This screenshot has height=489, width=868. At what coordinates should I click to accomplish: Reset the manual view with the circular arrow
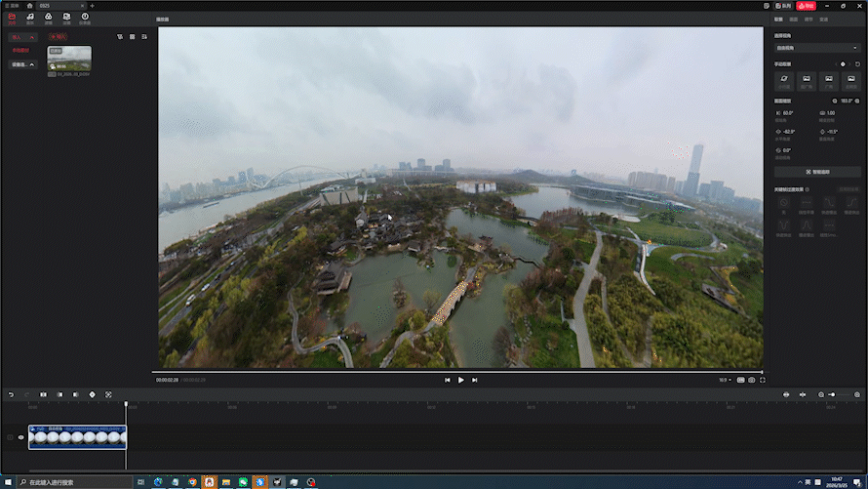(x=856, y=64)
